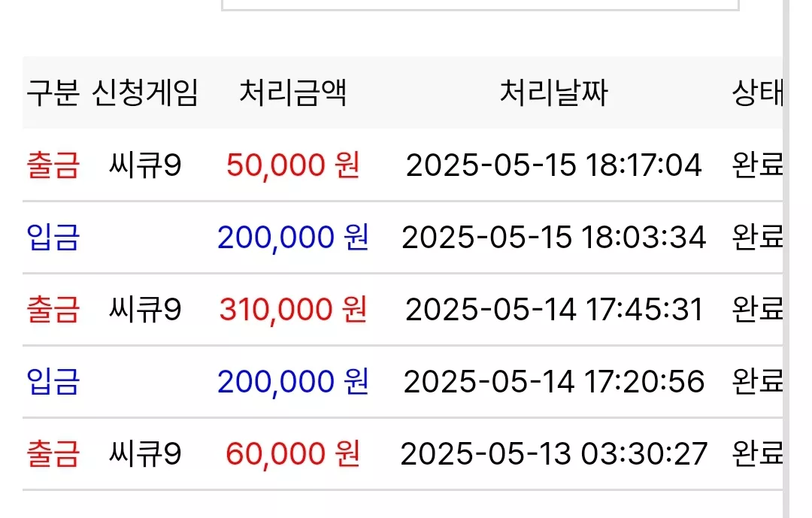Click 완료 status of 2025-05-15 18:17:04
The width and height of the screenshot is (812, 518).
(x=757, y=165)
